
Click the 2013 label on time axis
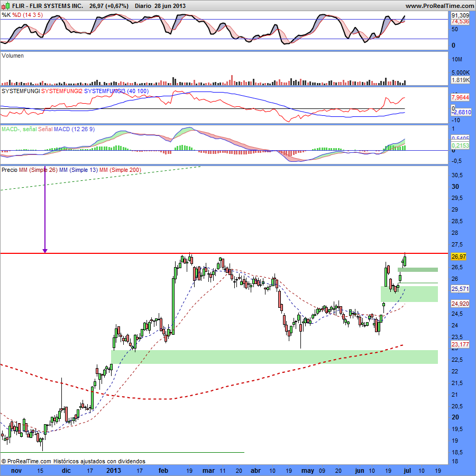(114, 471)
